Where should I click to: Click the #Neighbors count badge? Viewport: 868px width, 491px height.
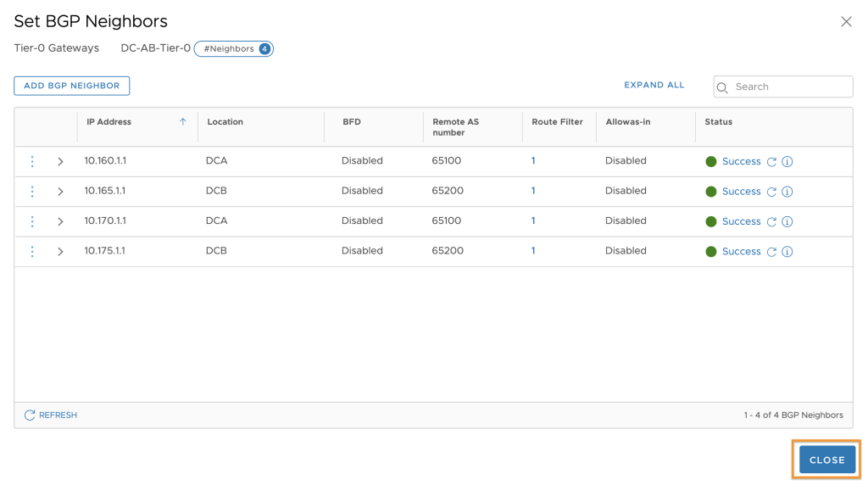[234, 48]
